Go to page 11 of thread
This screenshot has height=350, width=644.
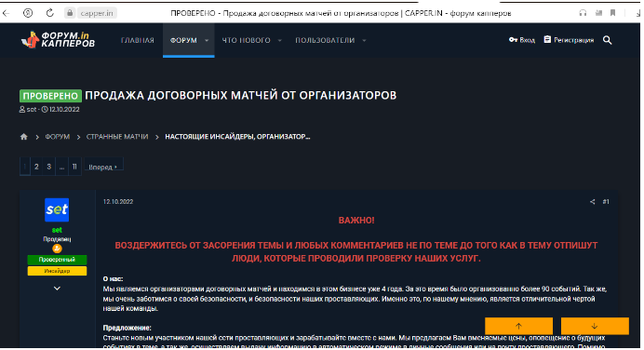74,167
